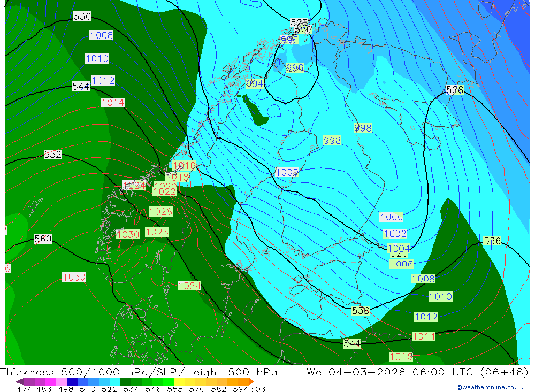Click the orange arrow tip at legend end

coord(251,381)
